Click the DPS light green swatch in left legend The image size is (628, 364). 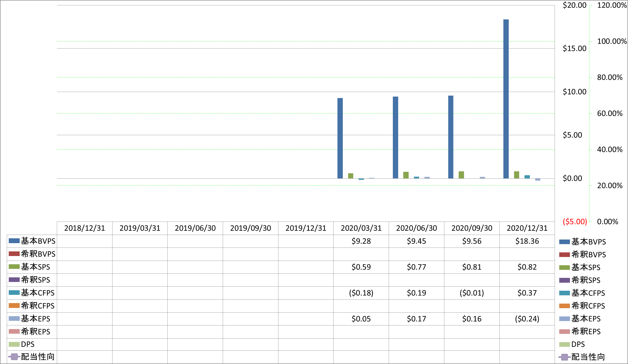pyautogui.click(x=14, y=344)
